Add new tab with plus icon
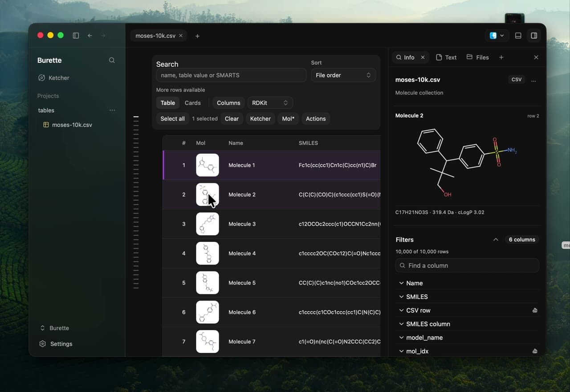570x392 pixels. point(197,36)
